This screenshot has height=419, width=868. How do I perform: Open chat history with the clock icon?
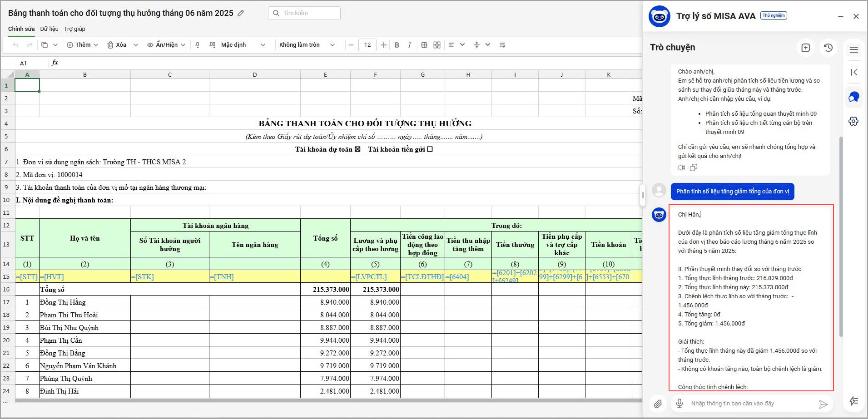(x=828, y=48)
